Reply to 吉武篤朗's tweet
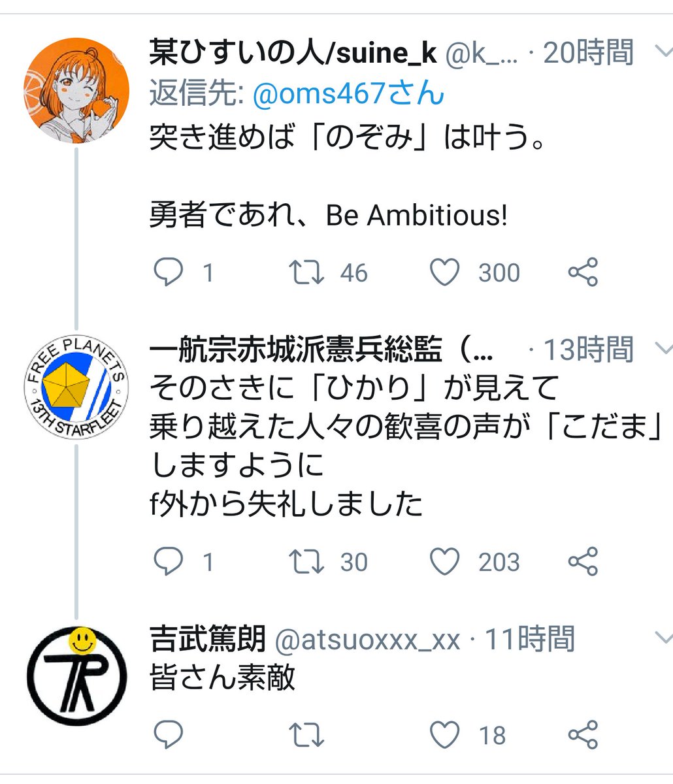Image resolution: width=673 pixels, height=784 pixels. pyautogui.click(x=168, y=735)
